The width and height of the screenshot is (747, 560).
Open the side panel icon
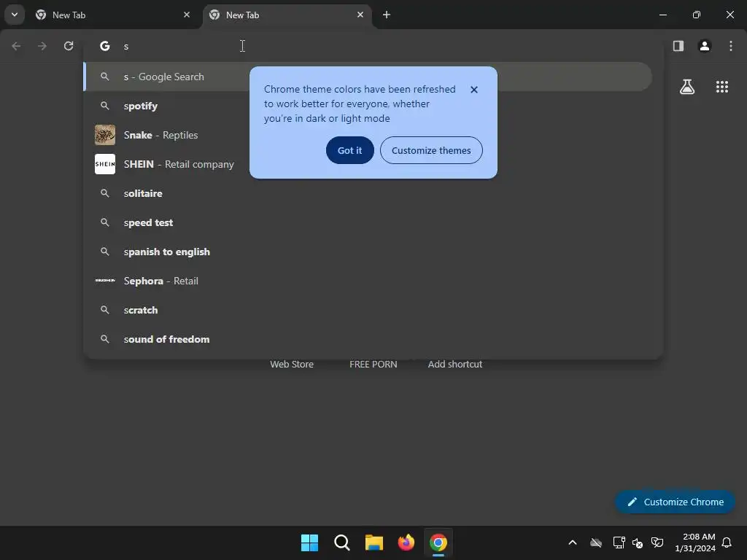(x=678, y=46)
